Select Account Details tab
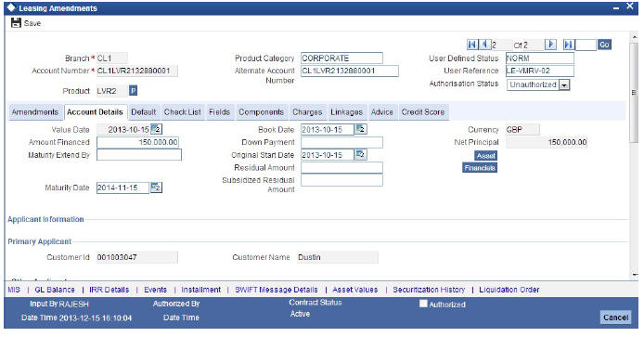Viewport: 644px width, 337px height. (x=95, y=112)
